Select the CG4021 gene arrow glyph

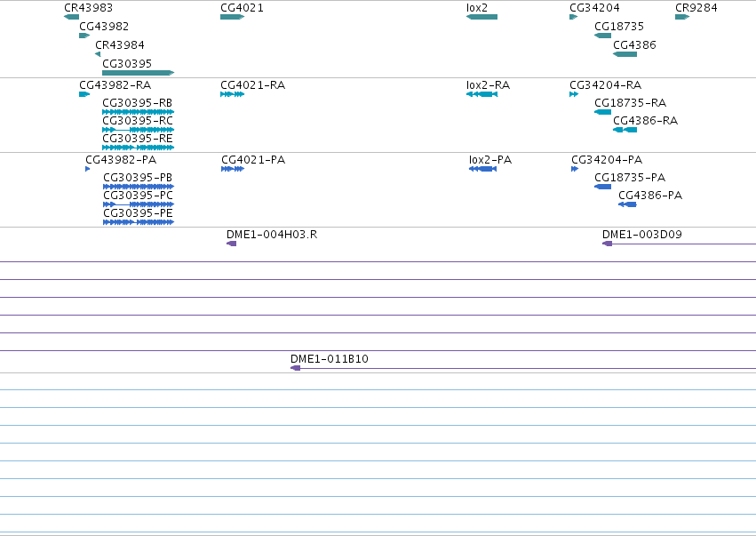coord(233,17)
